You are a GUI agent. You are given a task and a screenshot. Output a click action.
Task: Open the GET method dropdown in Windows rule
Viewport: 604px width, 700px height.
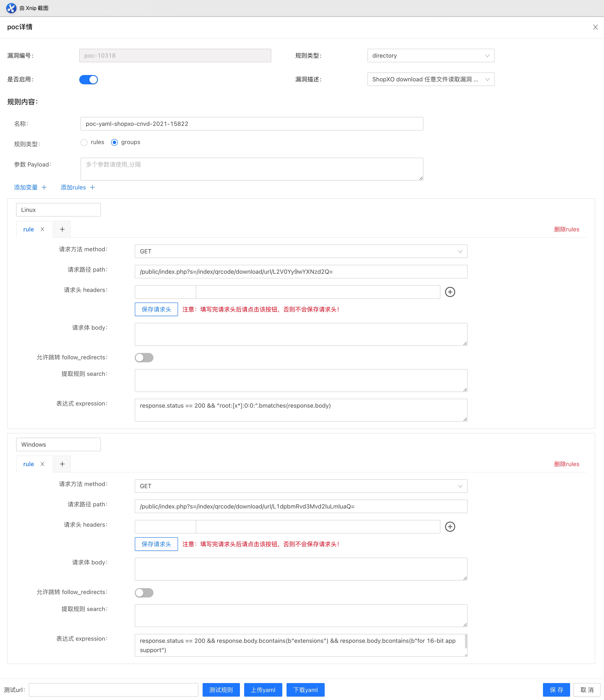[301, 486]
